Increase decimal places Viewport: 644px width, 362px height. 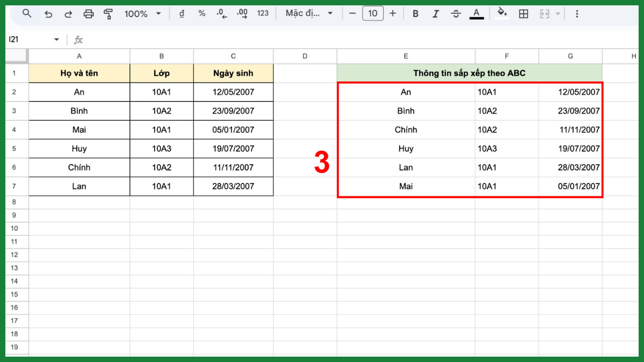pos(243,13)
